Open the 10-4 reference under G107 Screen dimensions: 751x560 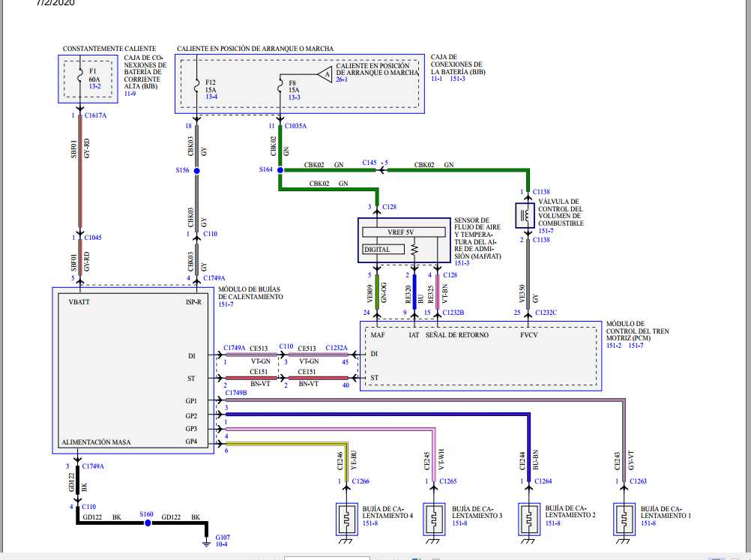pyautogui.click(x=221, y=544)
